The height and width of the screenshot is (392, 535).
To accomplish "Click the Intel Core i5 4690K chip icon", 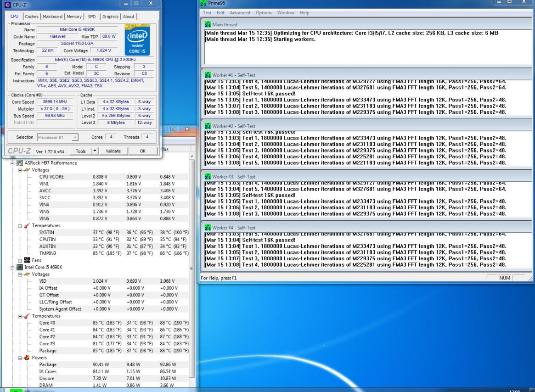I will coord(20,267).
